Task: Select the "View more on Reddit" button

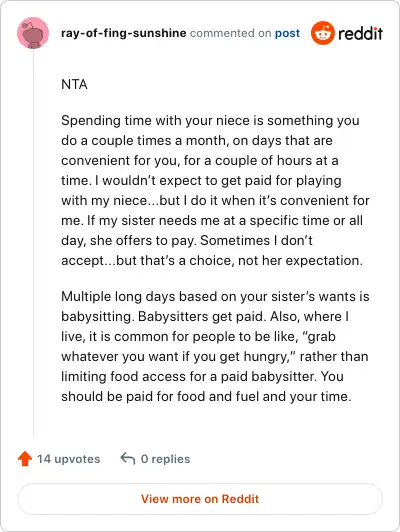Action: click(x=200, y=499)
